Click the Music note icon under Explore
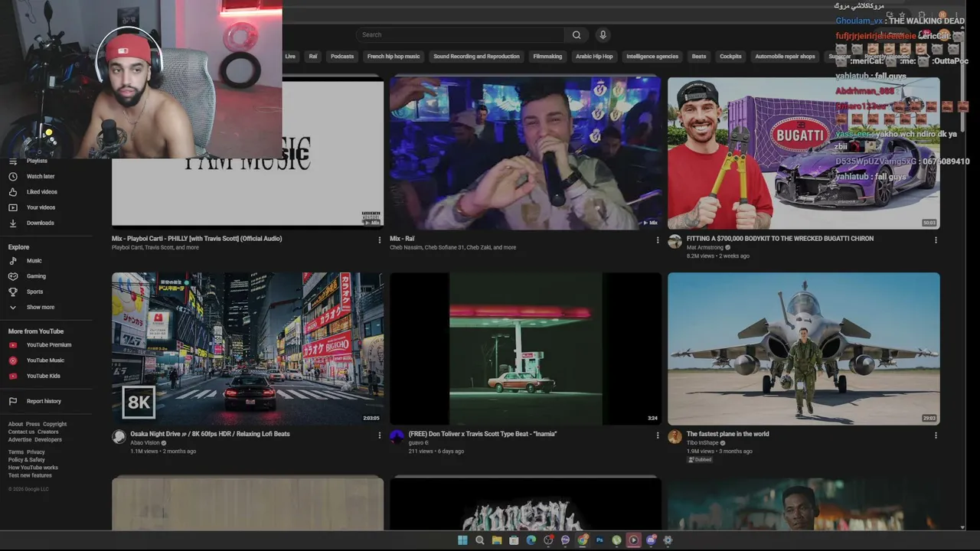Viewport: 980px width, 551px height. point(13,261)
